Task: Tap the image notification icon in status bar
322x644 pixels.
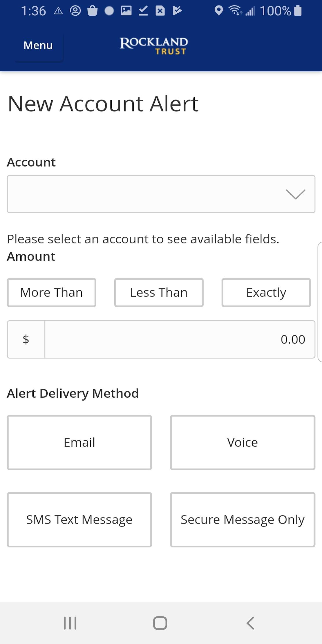Action: tap(126, 11)
